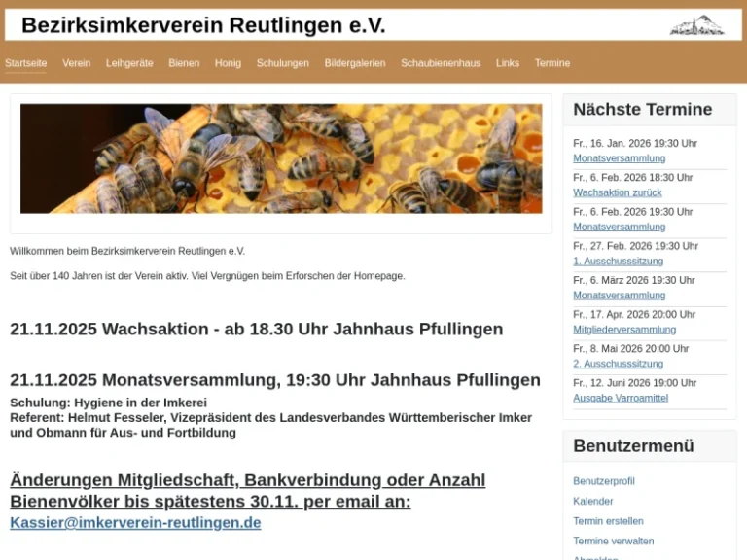Open Kalender in the Benutzermenü

point(593,501)
